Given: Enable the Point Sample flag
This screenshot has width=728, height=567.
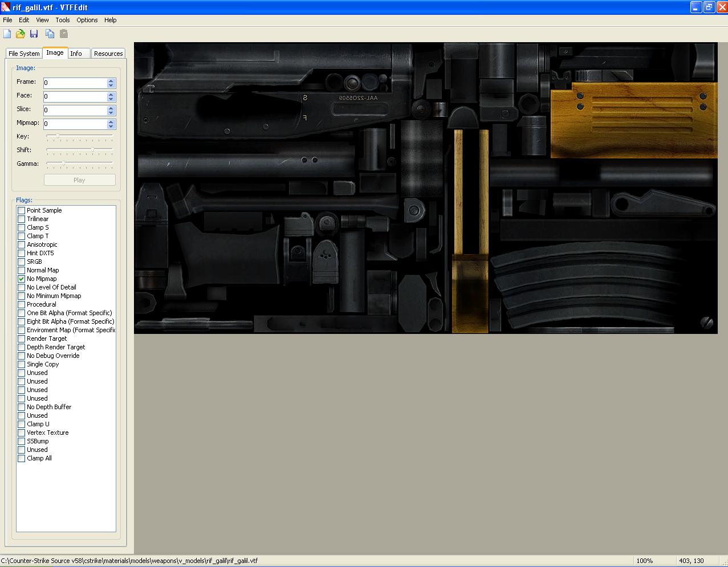Looking at the screenshot, I should 21,210.
